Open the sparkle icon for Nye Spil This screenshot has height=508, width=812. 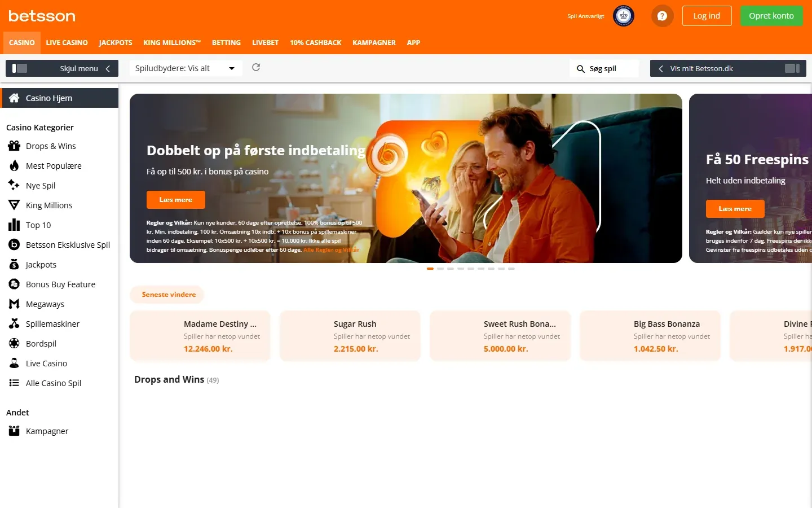tap(14, 185)
